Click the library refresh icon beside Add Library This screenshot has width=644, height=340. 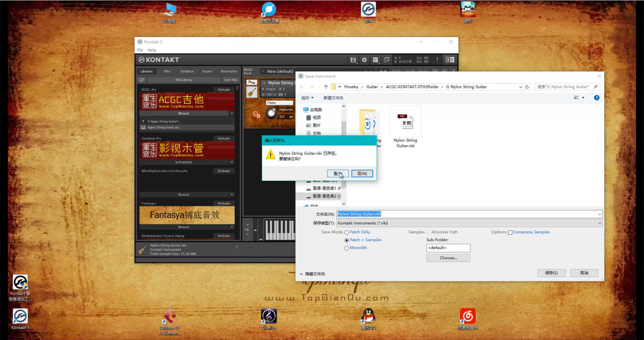(142, 80)
